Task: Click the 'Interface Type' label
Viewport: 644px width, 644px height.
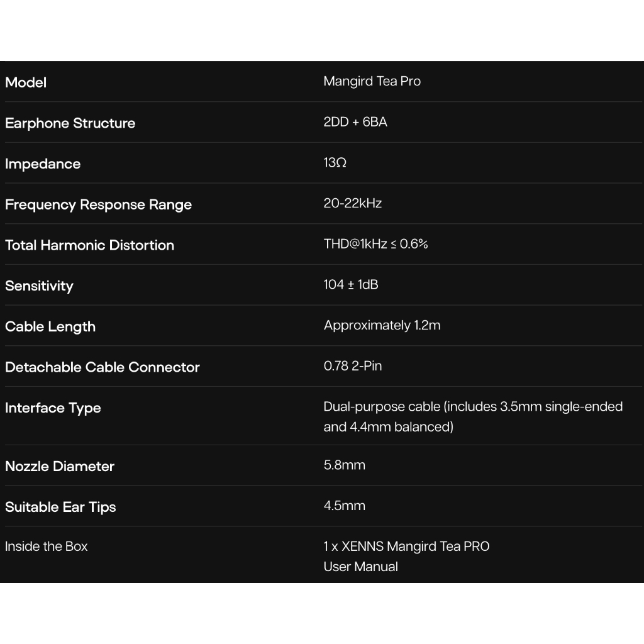Action: click(53, 408)
